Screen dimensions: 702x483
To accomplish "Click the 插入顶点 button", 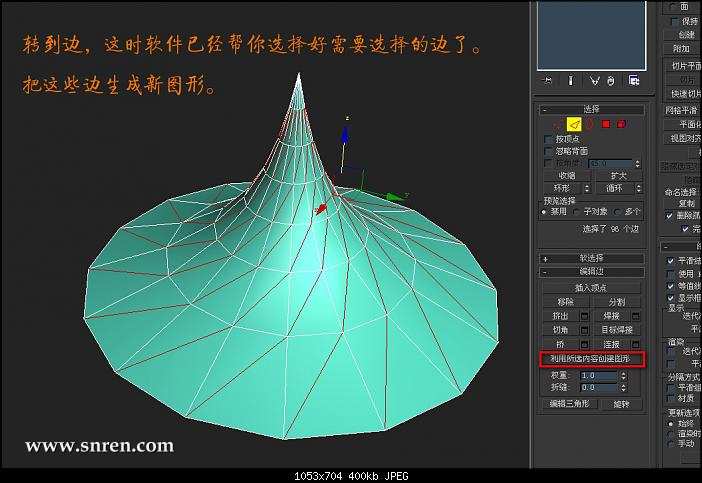I will [x=591, y=288].
